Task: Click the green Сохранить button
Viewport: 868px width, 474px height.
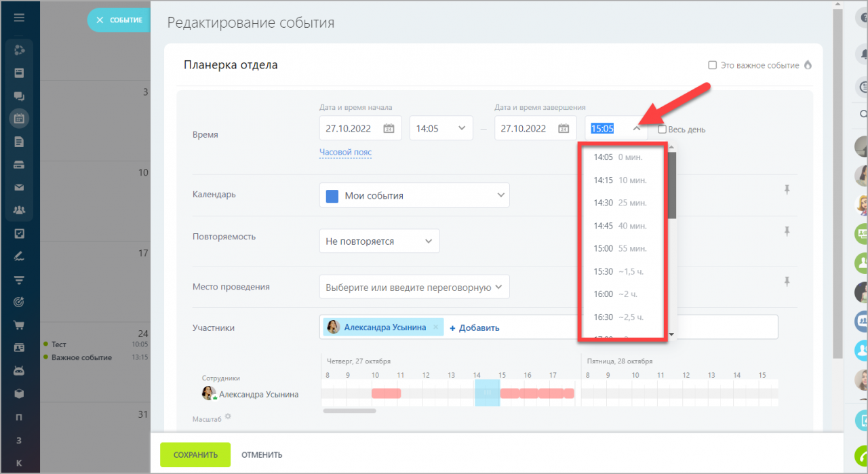Action: (195, 454)
